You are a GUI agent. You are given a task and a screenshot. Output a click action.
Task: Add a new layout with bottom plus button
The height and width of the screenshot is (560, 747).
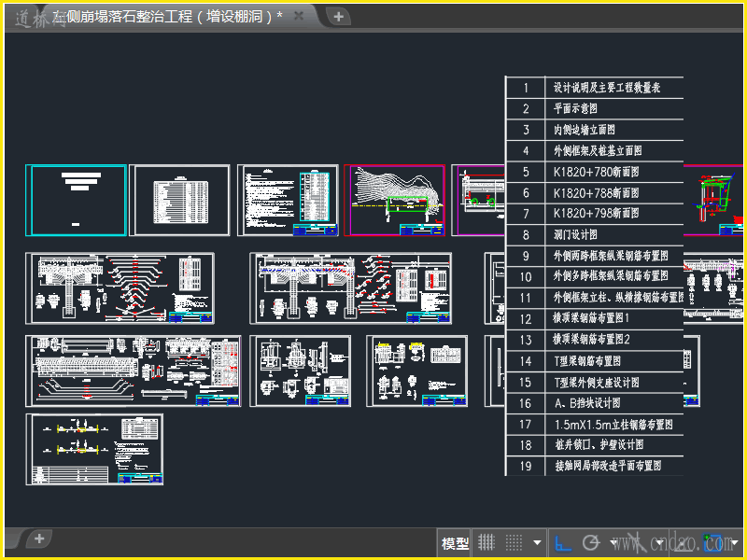tap(39, 539)
